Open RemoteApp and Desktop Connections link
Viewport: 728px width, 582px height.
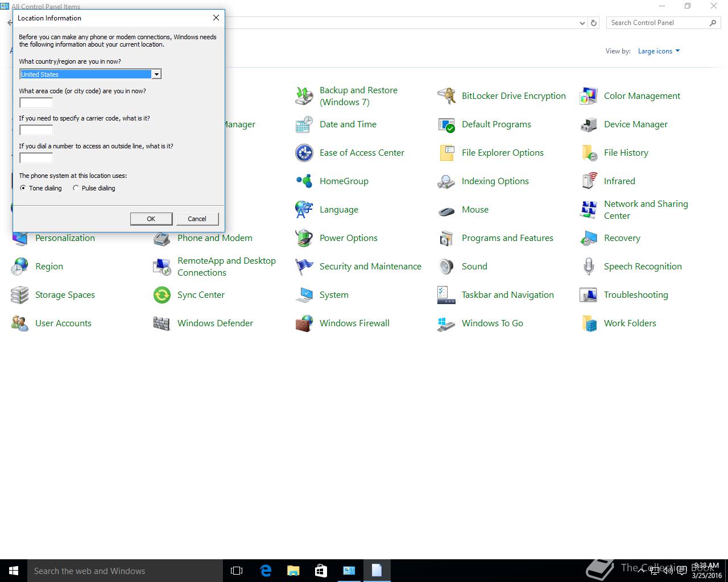click(x=226, y=267)
